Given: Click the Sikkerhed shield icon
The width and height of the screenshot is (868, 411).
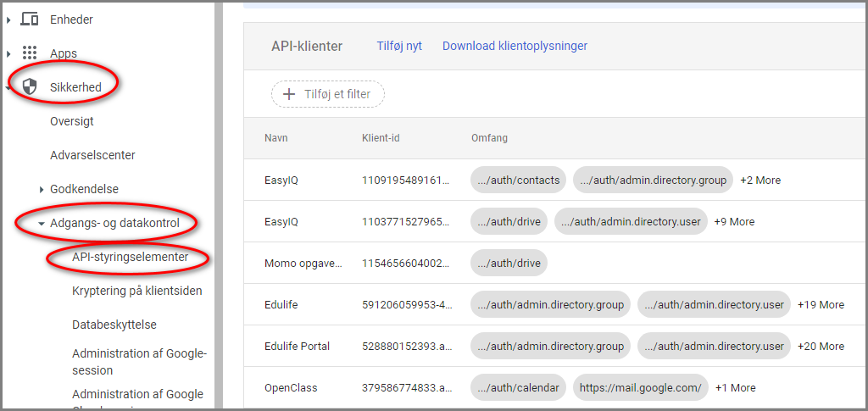Looking at the screenshot, I should point(29,86).
